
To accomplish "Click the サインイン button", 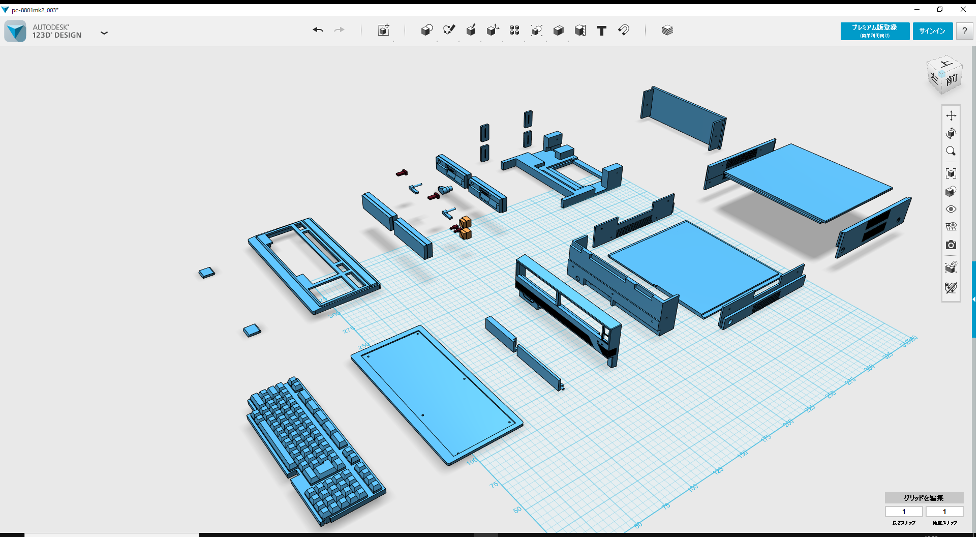I will pyautogui.click(x=933, y=31).
